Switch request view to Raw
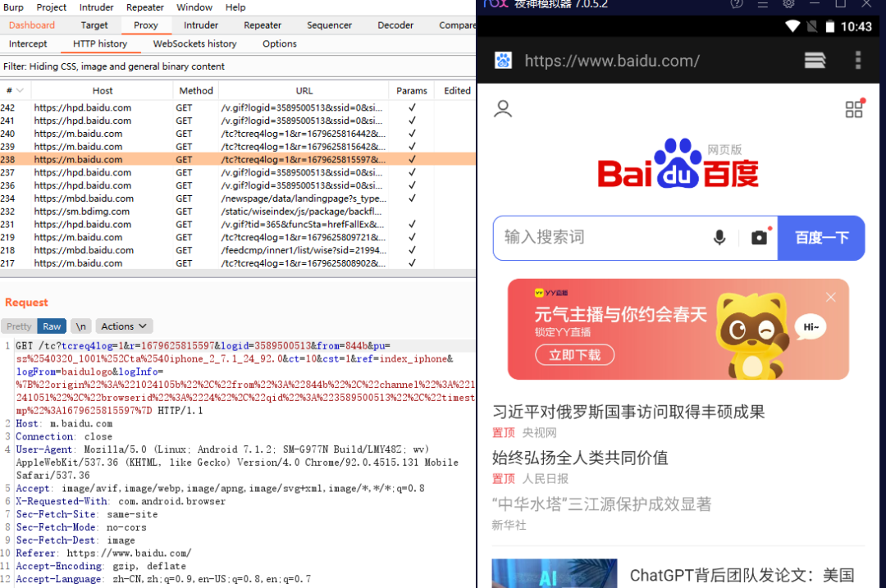Viewport: 886px width, 588px height. click(x=52, y=326)
